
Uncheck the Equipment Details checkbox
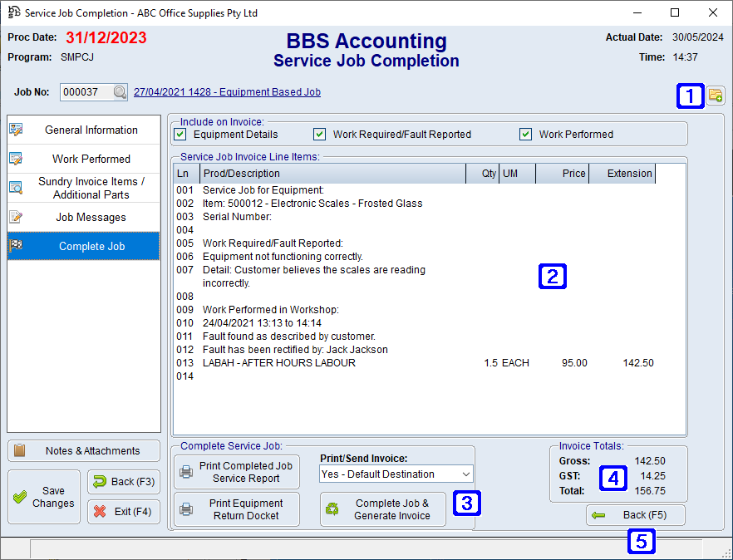pyautogui.click(x=184, y=134)
